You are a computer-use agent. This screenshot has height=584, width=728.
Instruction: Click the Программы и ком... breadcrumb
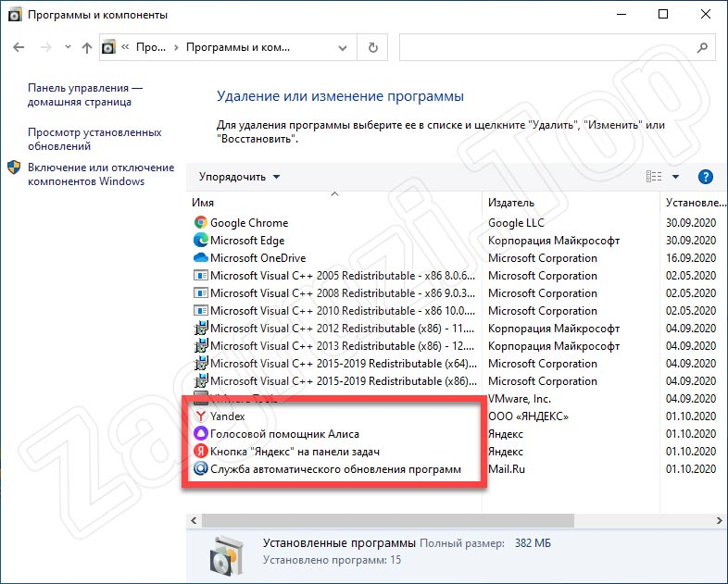point(238,47)
